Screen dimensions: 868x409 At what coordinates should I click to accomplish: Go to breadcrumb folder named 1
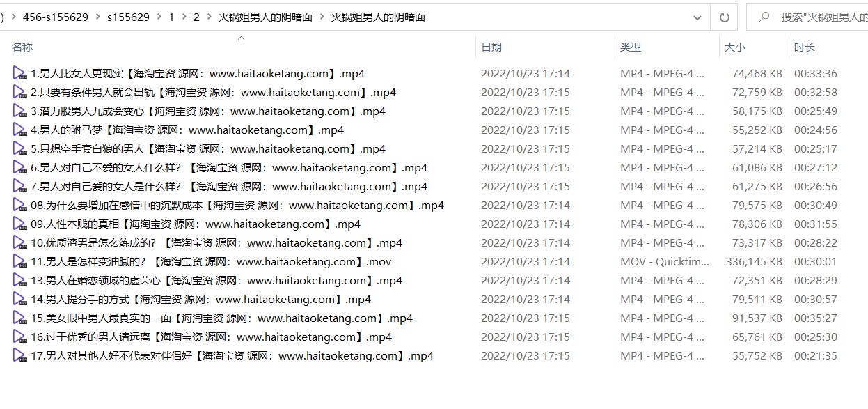171,17
